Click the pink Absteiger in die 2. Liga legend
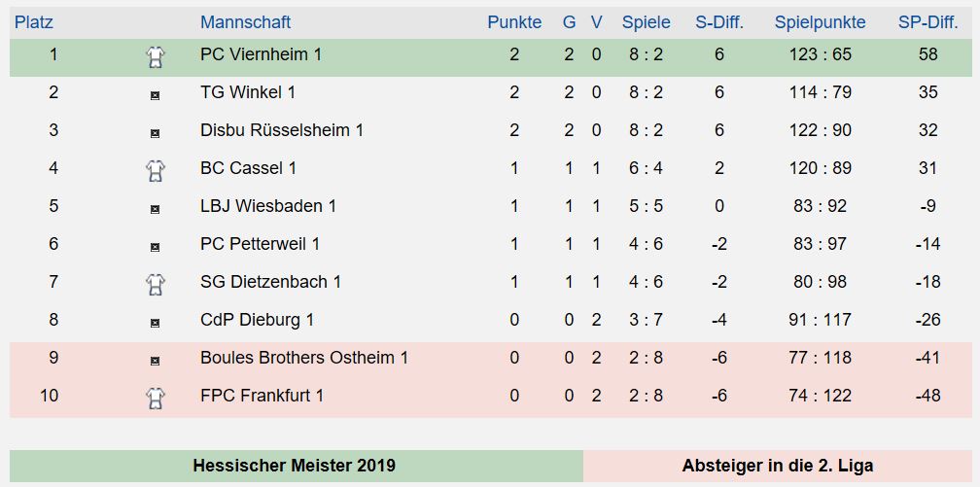Screen dimensions: 980x487 point(778,466)
